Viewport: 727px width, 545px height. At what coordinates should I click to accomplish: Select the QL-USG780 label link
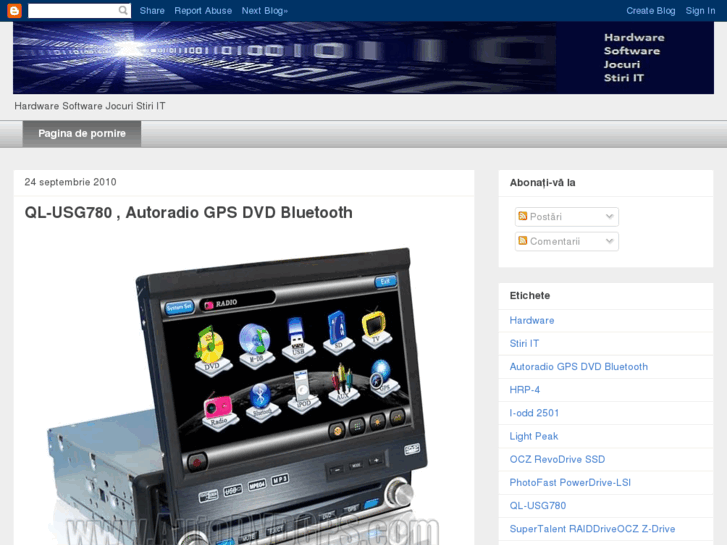[538, 506]
